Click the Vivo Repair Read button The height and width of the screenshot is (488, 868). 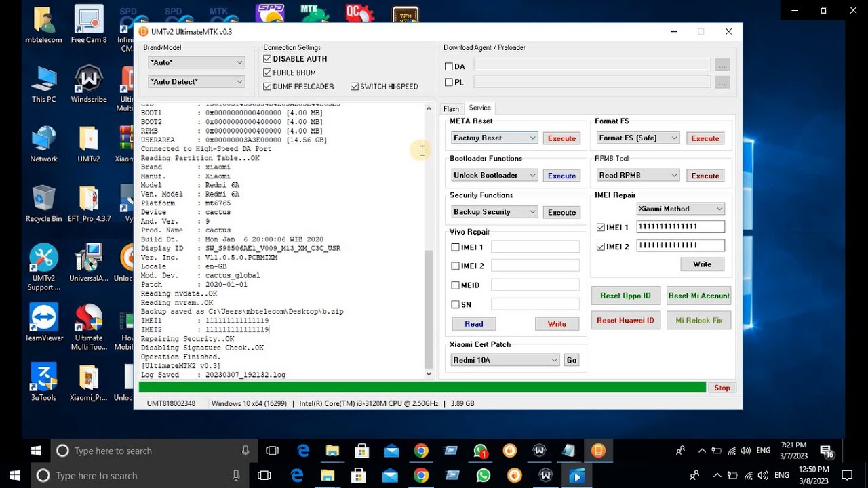474,324
